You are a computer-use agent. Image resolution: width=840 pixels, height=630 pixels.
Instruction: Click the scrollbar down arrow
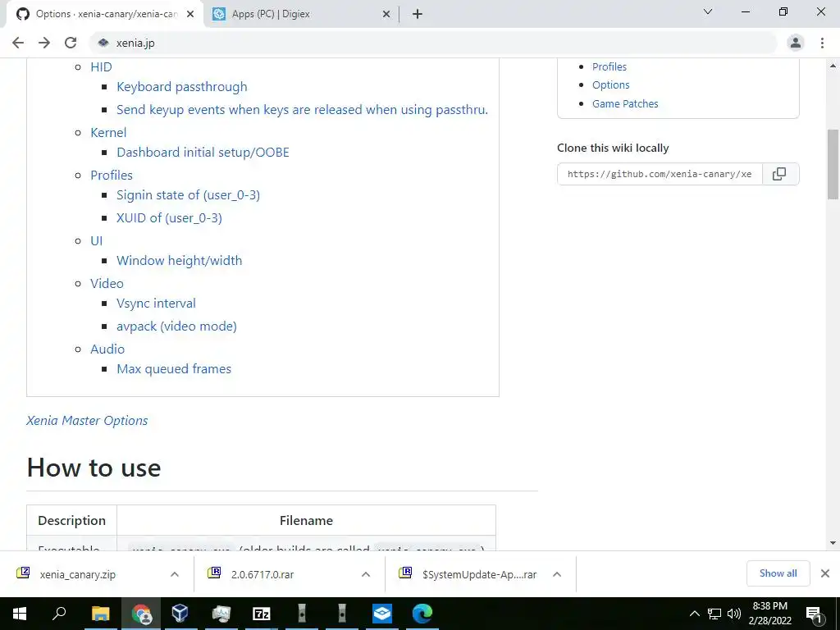click(833, 543)
